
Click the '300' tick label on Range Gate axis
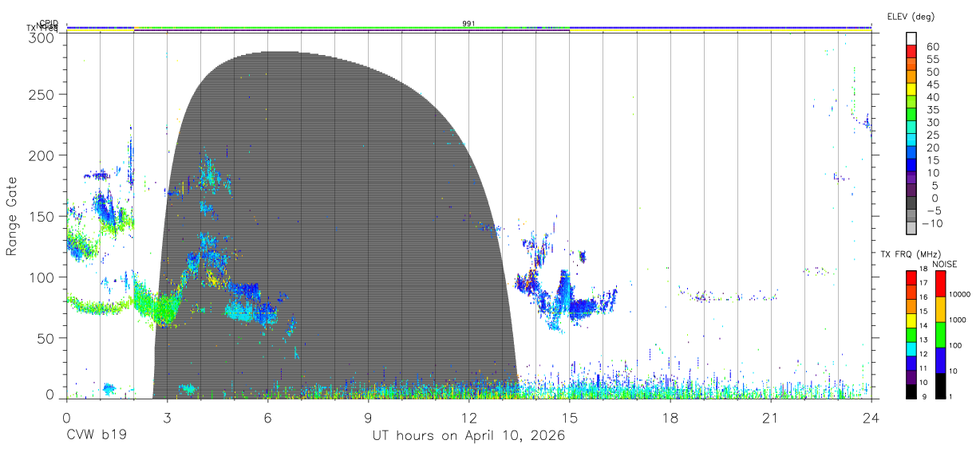[x=41, y=37]
